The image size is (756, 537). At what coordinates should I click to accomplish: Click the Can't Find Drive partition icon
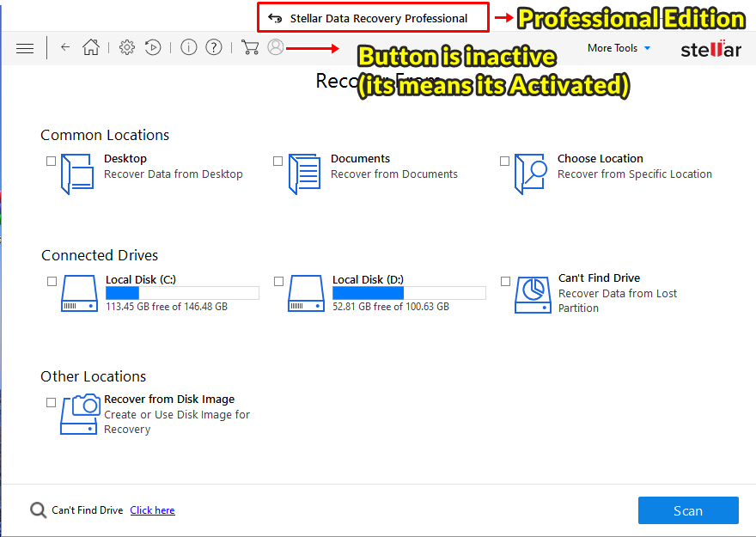(x=533, y=295)
